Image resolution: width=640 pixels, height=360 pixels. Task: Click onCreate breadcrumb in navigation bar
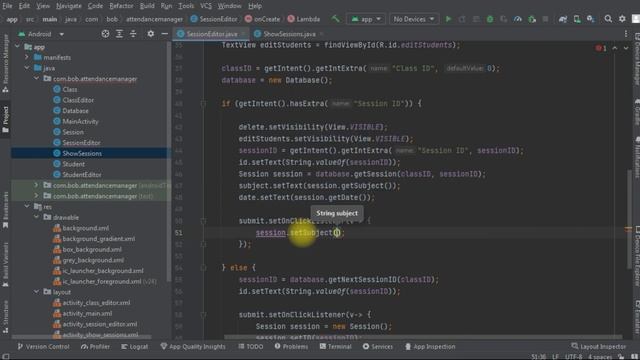(262, 19)
